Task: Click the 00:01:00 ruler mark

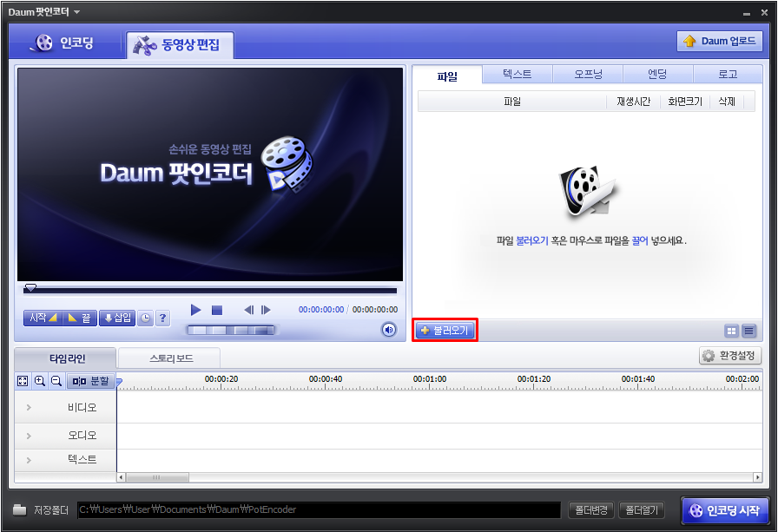Action: (430, 379)
